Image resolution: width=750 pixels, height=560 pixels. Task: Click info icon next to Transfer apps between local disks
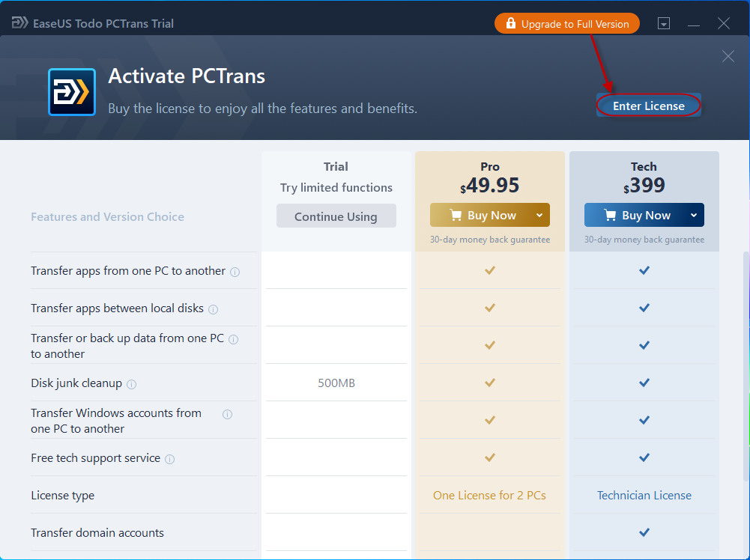point(213,309)
